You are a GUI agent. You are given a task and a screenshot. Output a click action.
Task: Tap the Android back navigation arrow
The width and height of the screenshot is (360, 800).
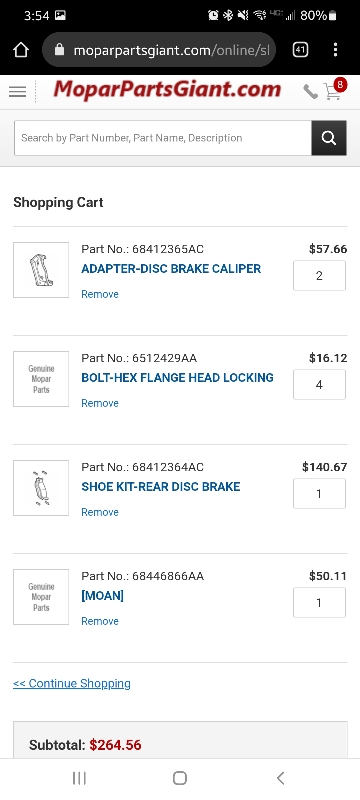pos(280,778)
